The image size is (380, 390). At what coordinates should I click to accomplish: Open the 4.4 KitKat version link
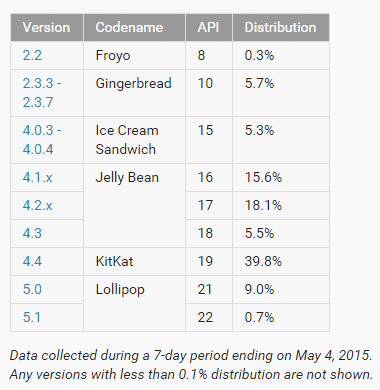tap(32, 261)
